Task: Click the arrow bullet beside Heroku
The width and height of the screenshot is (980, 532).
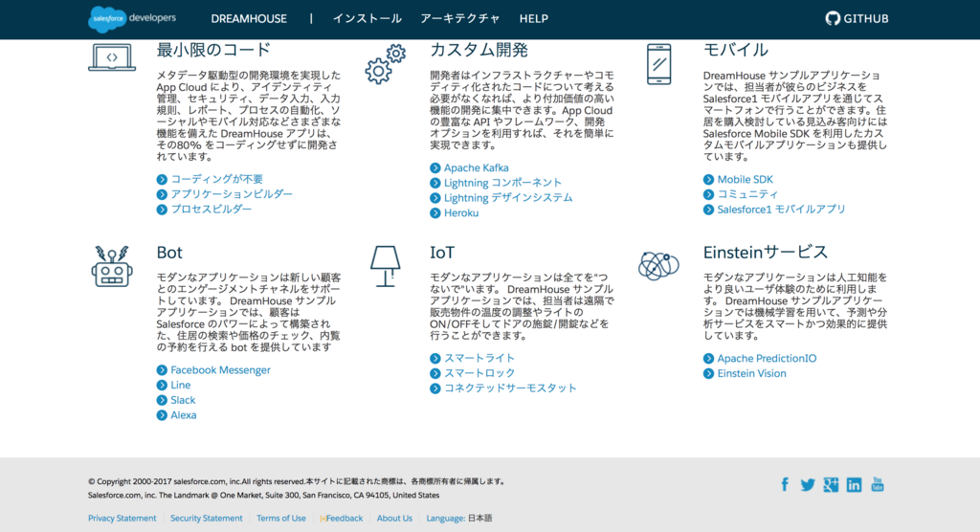Action: [x=435, y=213]
